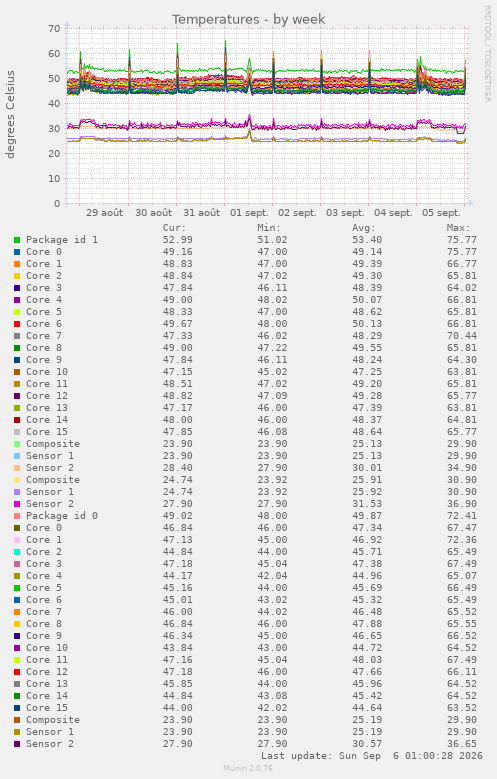Select color swatch of Sensor 2 row showing 28.40
The height and width of the screenshot is (779, 497).
pyautogui.click(x=17, y=468)
